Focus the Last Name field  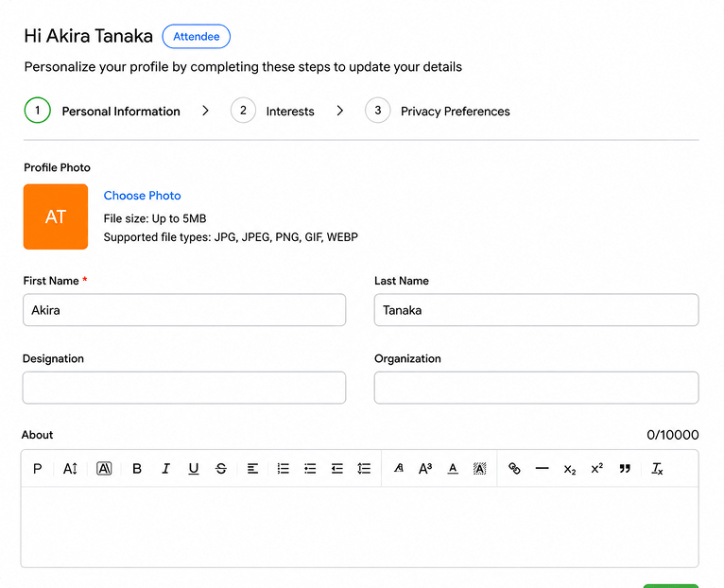537,310
